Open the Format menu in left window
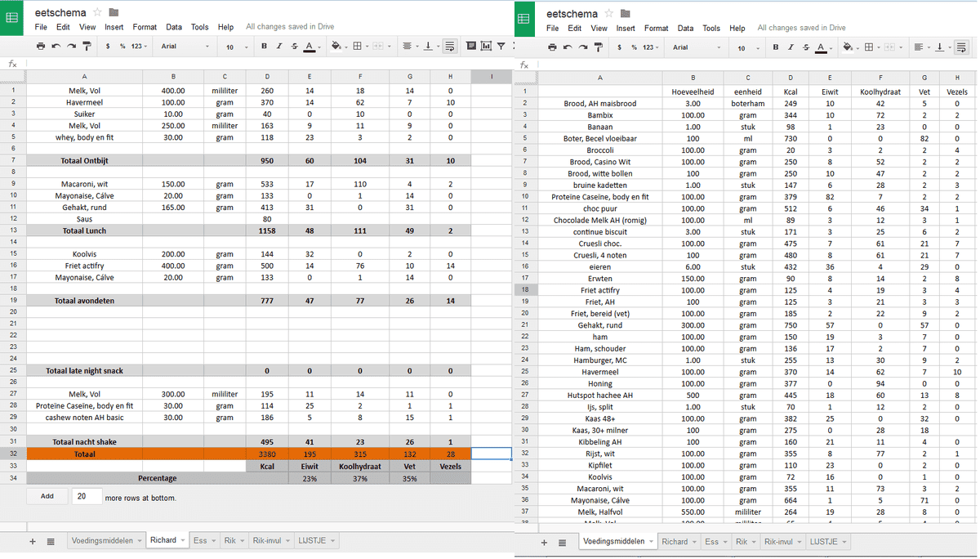980x559 pixels. click(x=145, y=27)
